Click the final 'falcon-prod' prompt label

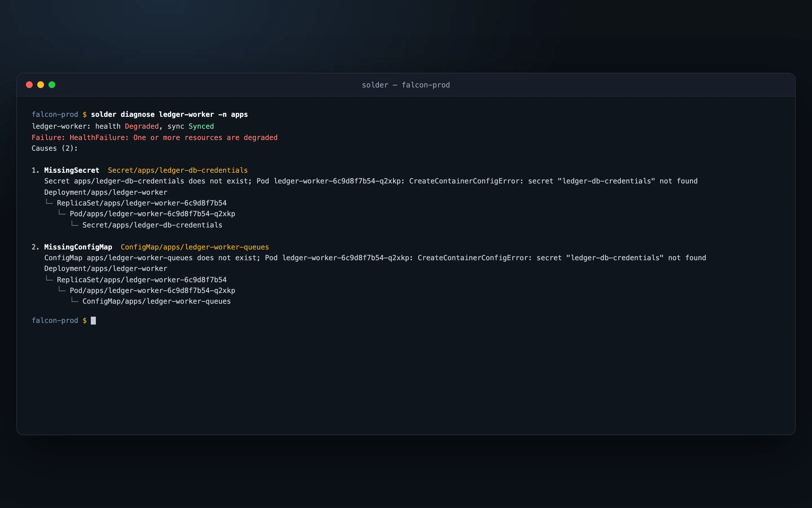click(x=55, y=321)
